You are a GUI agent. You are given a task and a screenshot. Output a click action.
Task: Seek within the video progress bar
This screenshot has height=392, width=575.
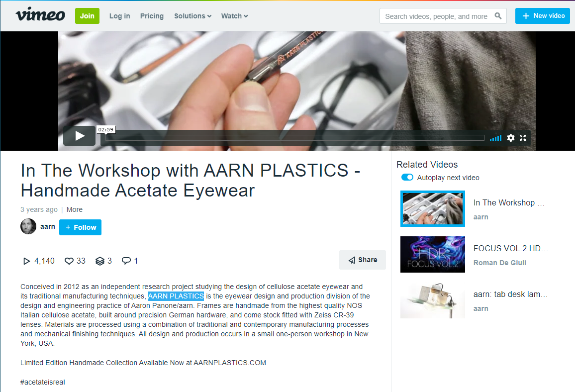295,138
